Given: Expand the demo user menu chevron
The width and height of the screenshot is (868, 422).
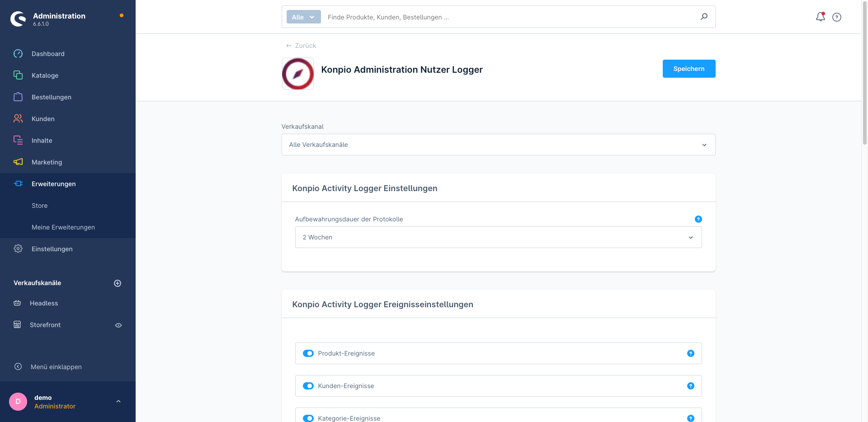Looking at the screenshot, I should (x=118, y=401).
